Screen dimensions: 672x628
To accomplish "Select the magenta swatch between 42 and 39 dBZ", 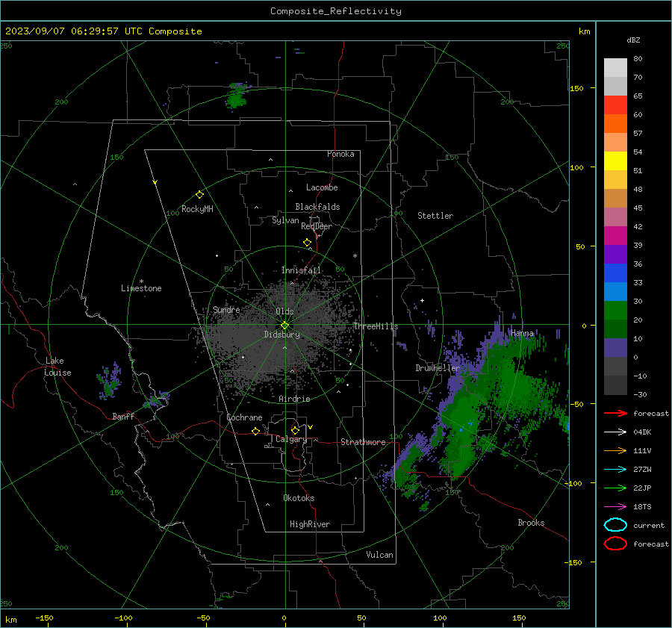I will click(x=615, y=236).
